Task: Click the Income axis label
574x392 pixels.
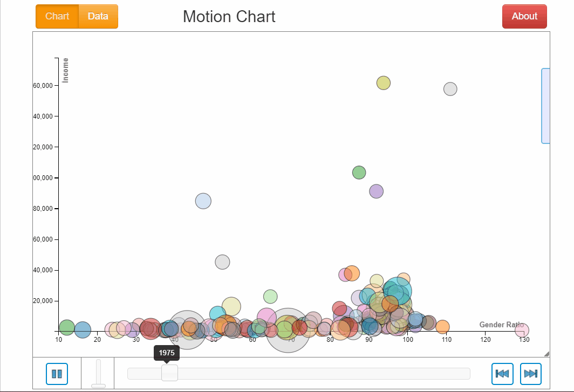Action: [66, 70]
